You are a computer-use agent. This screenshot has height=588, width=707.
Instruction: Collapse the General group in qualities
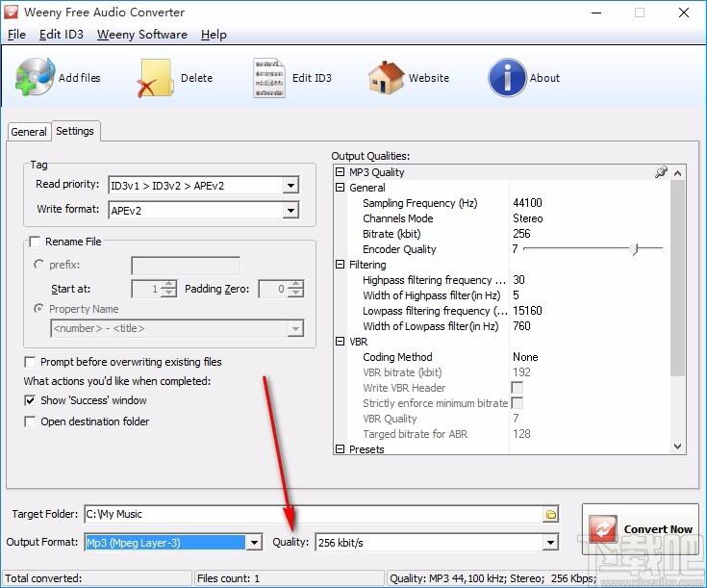pos(340,188)
